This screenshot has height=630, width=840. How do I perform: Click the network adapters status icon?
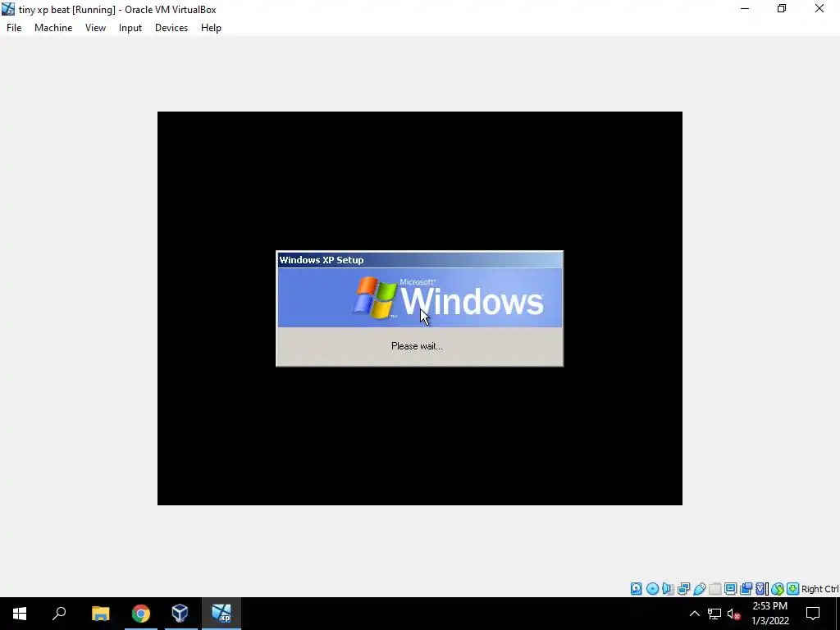click(x=683, y=589)
